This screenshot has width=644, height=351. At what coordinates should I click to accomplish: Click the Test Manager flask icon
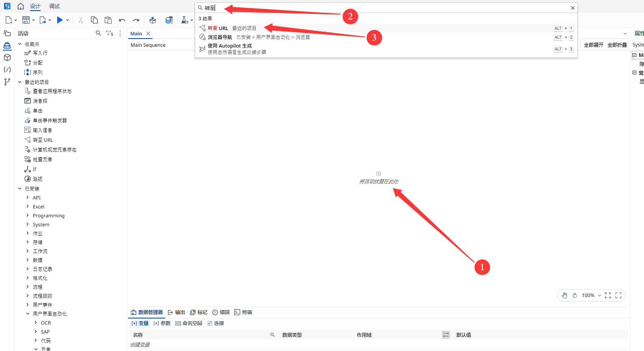pos(185,20)
